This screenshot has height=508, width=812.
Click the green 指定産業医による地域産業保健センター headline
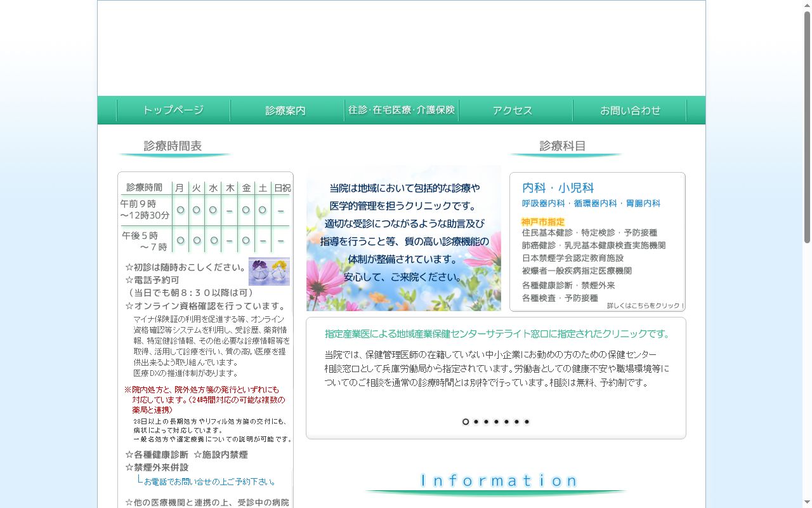point(497,334)
